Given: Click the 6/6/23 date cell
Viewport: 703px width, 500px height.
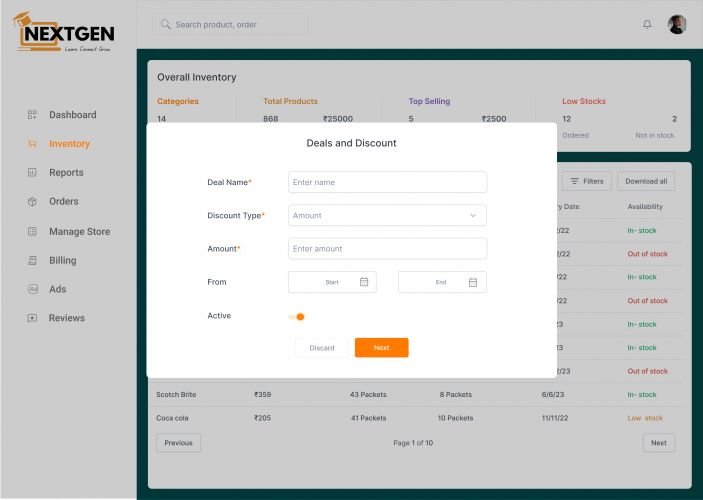Looking at the screenshot, I should (553, 395).
